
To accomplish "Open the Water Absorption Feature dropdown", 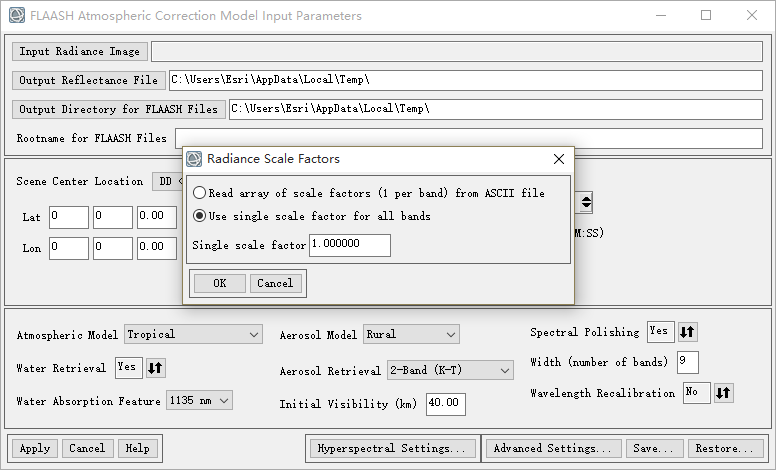I will (x=200, y=401).
